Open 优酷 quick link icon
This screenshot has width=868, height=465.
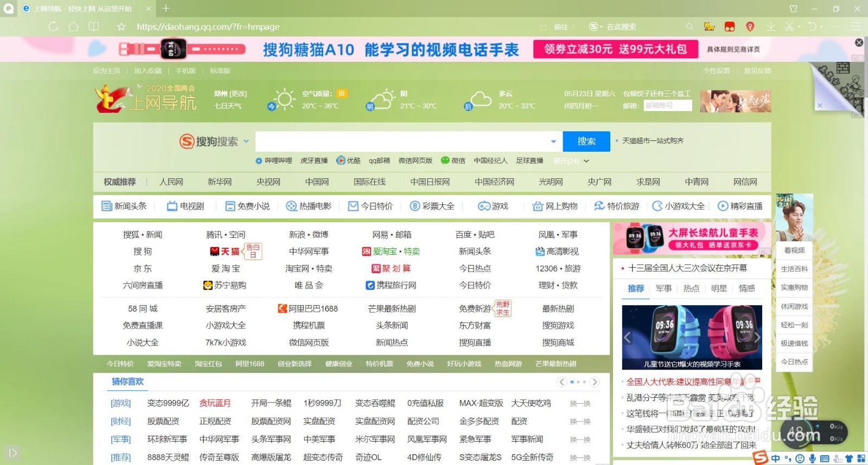(348, 160)
